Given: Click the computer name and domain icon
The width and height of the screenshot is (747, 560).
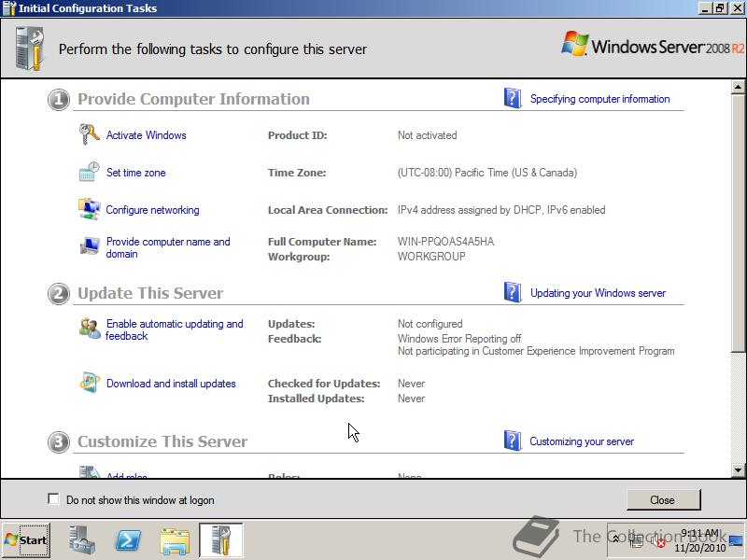Looking at the screenshot, I should (x=89, y=246).
